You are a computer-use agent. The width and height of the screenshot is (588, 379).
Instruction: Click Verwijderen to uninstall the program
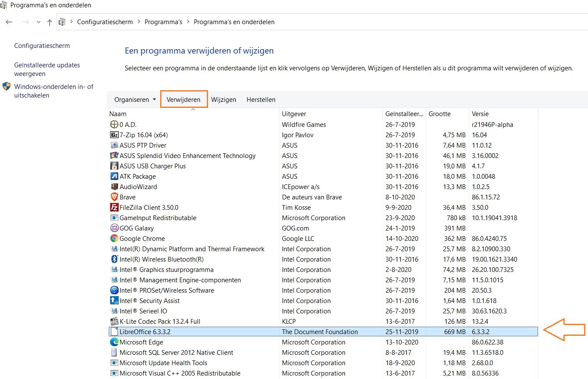point(183,100)
